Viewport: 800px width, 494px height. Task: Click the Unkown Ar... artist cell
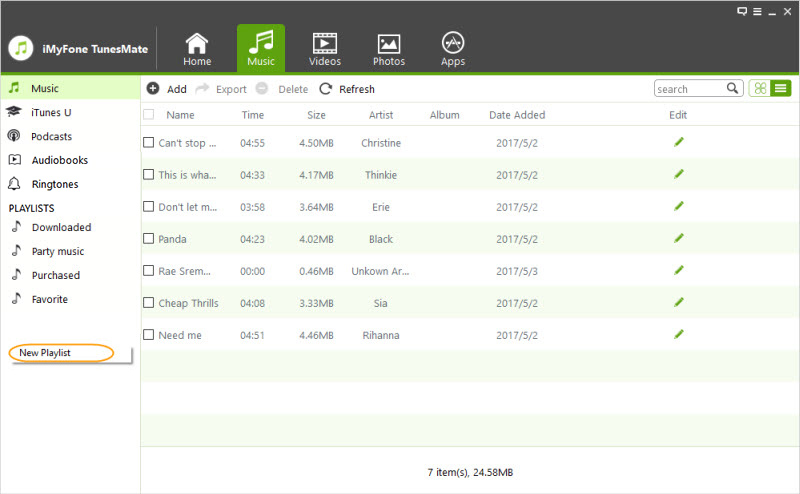[380, 271]
